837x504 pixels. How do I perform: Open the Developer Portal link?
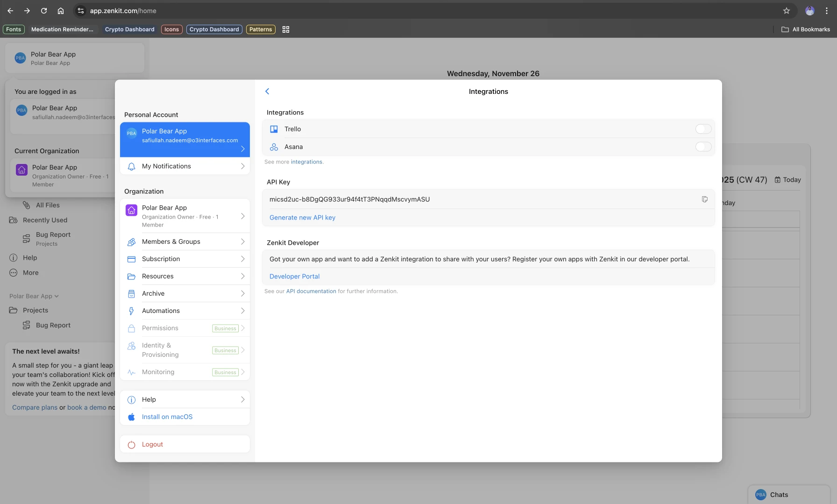pyautogui.click(x=294, y=277)
